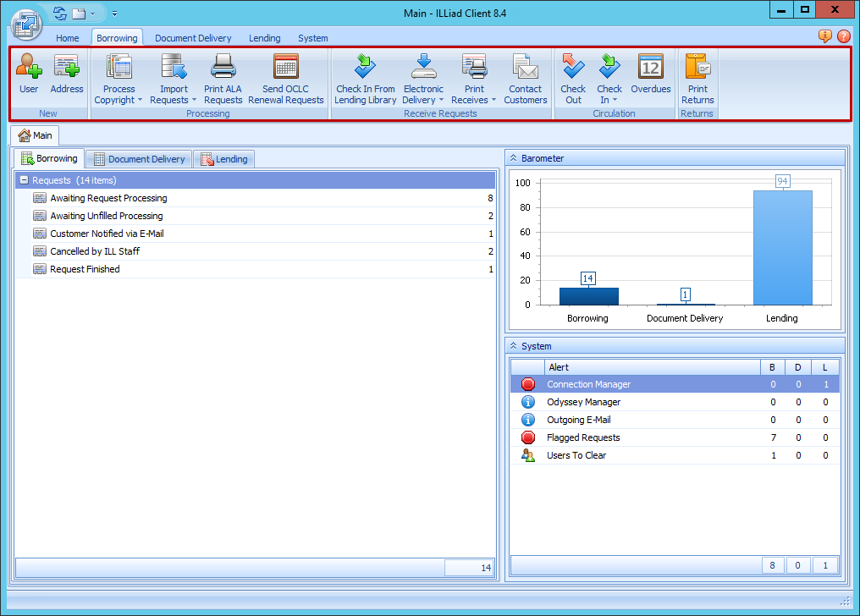Open Print ALA Requests
This screenshot has width=860, height=616.
click(223, 76)
